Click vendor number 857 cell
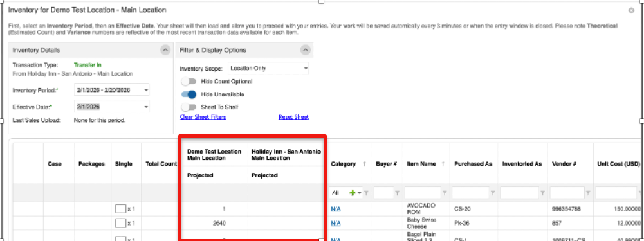644x241 pixels. click(557, 223)
